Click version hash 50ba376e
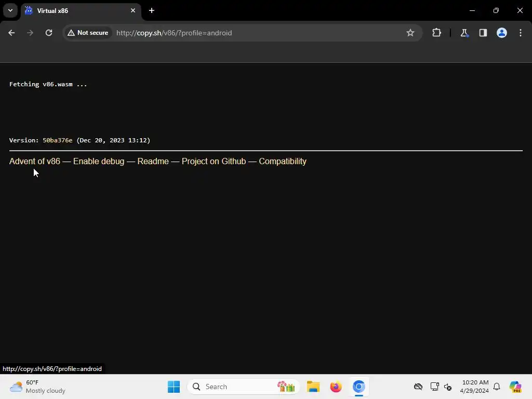 click(57, 140)
